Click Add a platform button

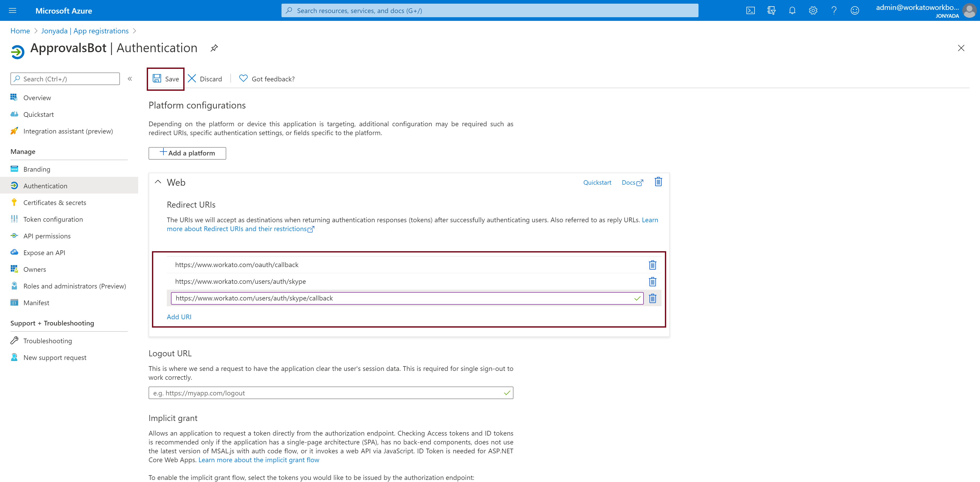coord(187,153)
